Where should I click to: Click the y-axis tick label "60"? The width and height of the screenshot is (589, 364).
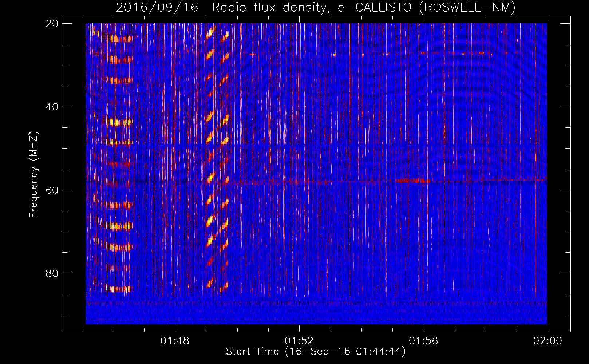[x=52, y=190]
